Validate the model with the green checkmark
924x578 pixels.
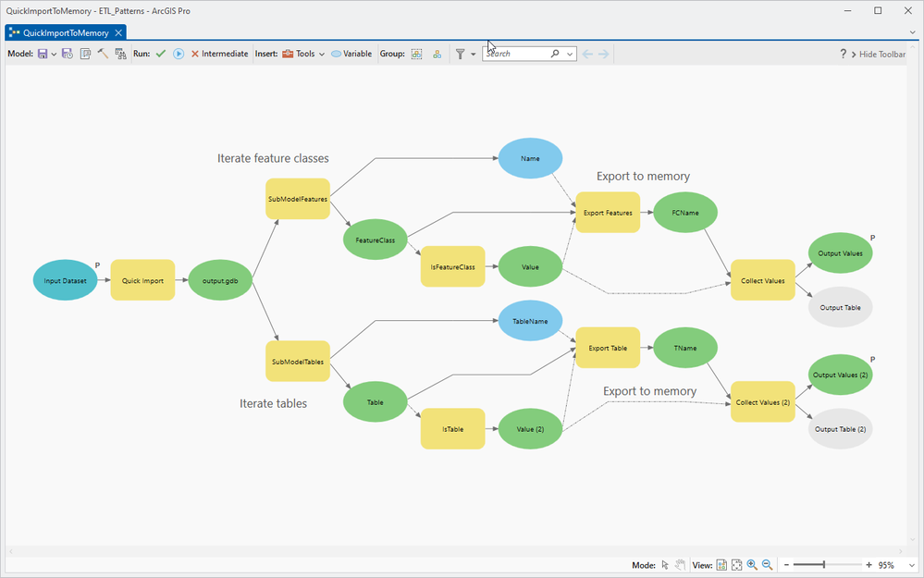pos(160,54)
